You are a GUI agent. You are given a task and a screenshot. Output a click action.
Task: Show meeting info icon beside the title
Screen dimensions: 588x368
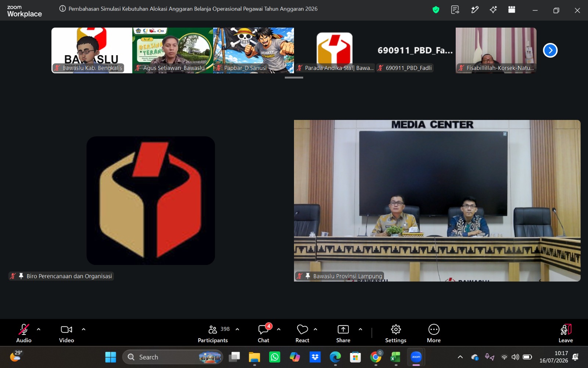click(x=62, y=9)
